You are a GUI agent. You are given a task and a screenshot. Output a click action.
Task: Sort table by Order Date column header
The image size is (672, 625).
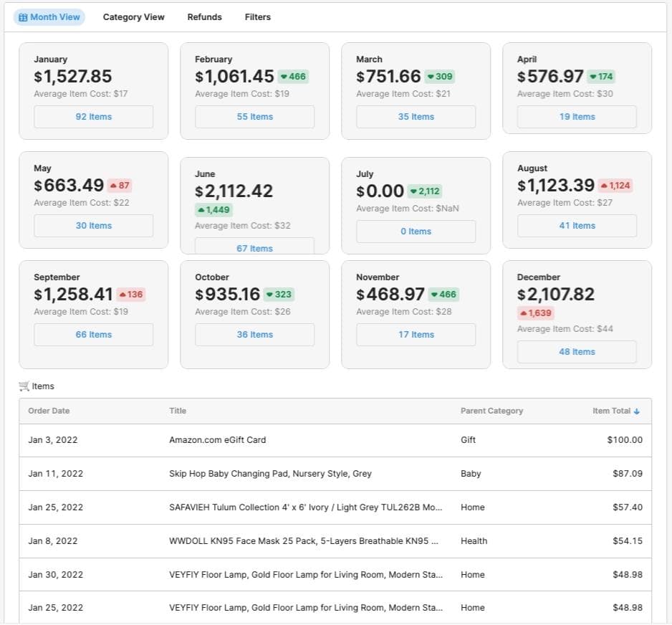(x=49, y=411)
